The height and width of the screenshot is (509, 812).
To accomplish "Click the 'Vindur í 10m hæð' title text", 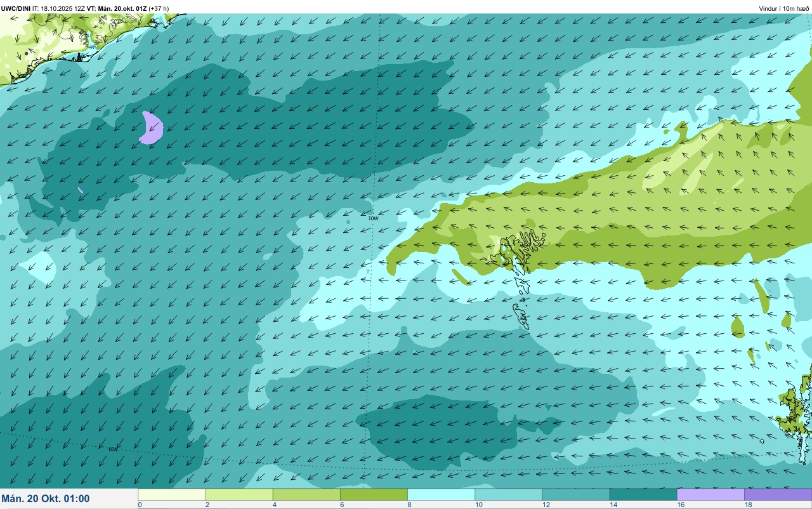I will tap(783, 8).
